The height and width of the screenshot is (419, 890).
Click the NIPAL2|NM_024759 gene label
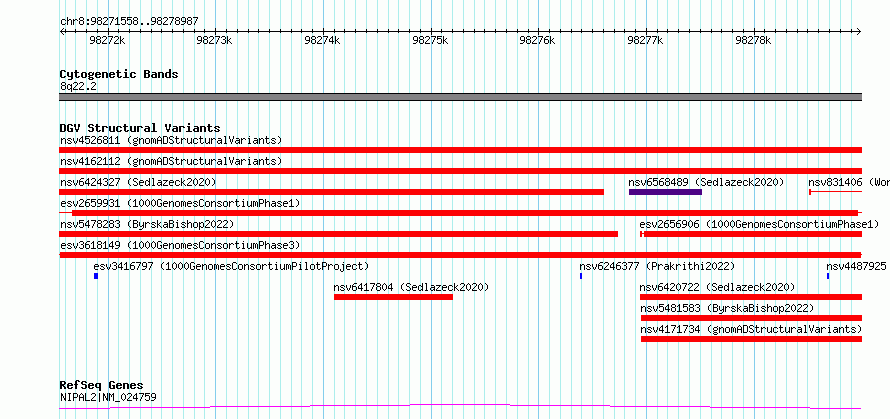click(108, 397)
